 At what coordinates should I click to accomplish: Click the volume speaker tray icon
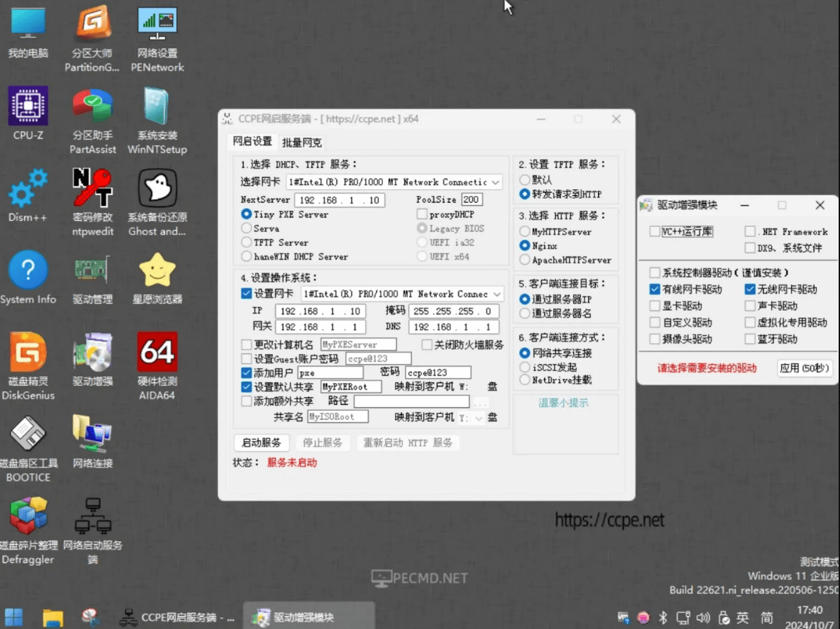(703, 618)
